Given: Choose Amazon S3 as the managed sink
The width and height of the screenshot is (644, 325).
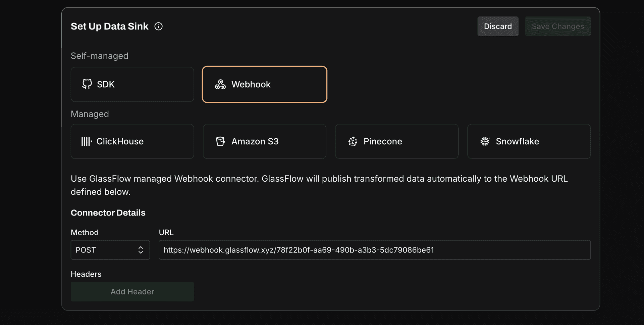Looking at the screenshot, I should 255,141.
